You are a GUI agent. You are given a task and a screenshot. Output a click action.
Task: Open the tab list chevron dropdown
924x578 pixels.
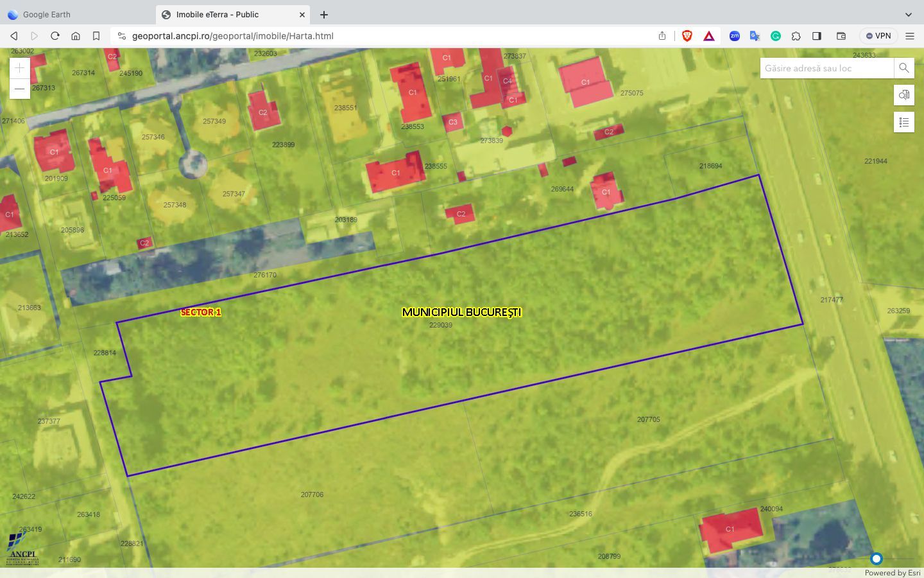click(909, 14)
